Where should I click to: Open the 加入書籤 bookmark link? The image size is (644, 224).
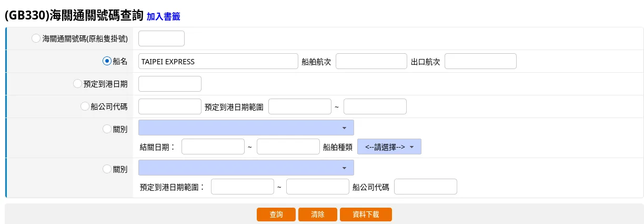163,17
